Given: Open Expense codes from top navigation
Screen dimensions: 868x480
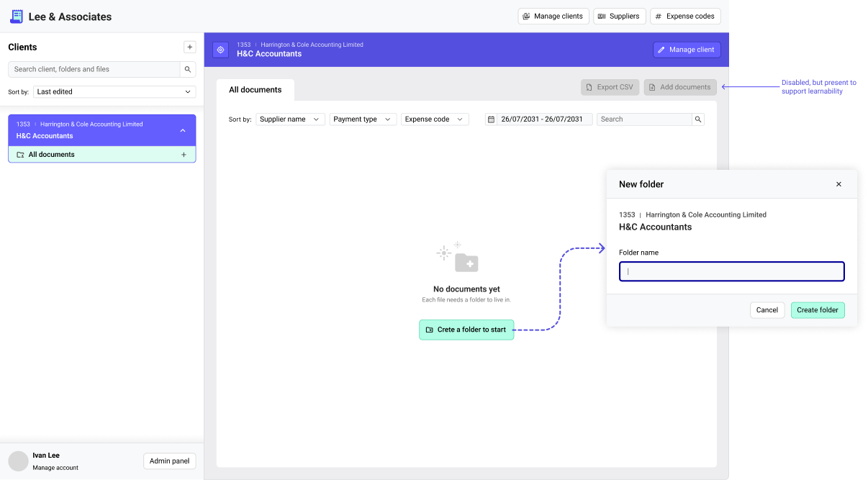Looking at the screenshot, I should coord(684,17).
